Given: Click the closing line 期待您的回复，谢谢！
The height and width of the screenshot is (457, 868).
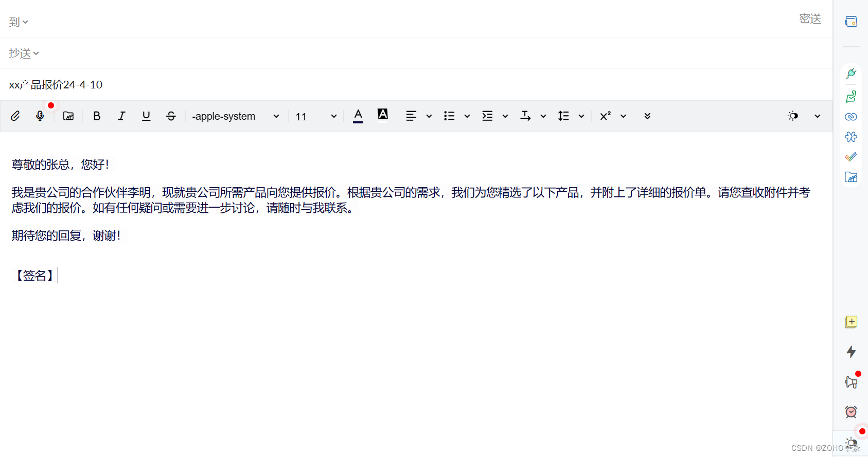Looking at the screenshot, I should coord(66,235).
